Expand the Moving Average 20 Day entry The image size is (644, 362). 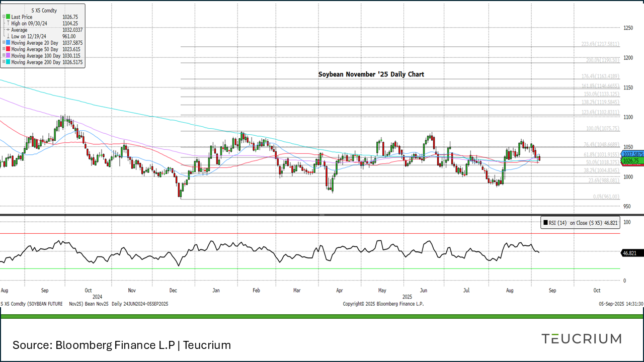tap(4, 43)
